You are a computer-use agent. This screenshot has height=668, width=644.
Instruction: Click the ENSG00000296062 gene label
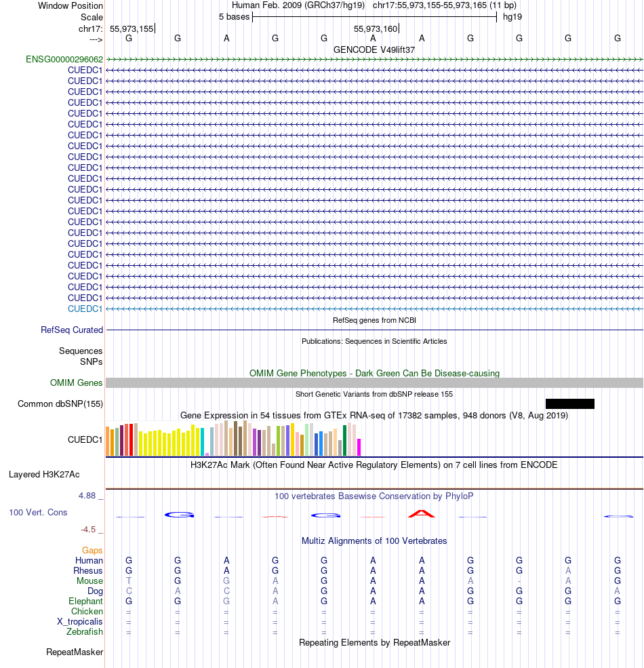tap(64, 59)
